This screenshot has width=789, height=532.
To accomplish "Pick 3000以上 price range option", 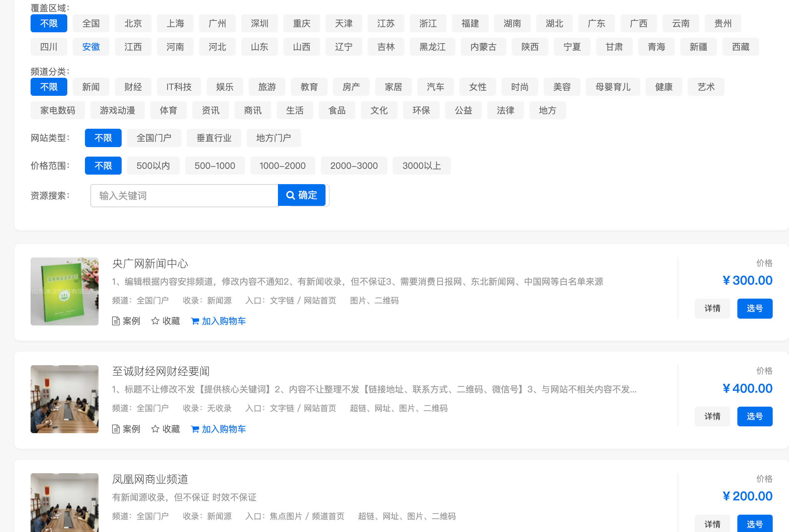I will (421, 166).
